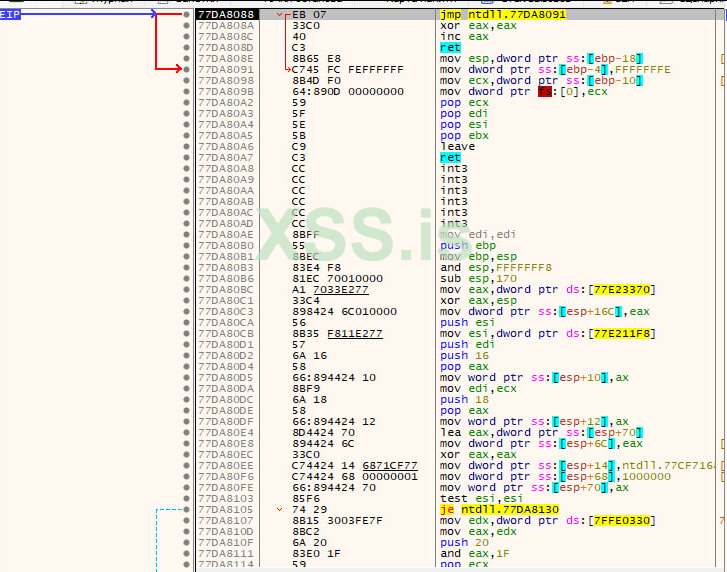
Task: Select 'xor eax,esp' instruction
Action: tap(478, 300)
